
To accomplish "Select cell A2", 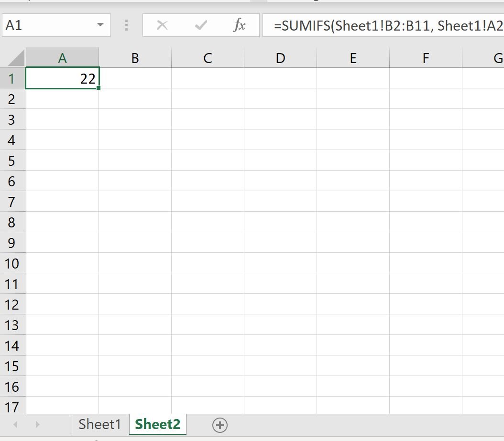I will pos(62,98).
